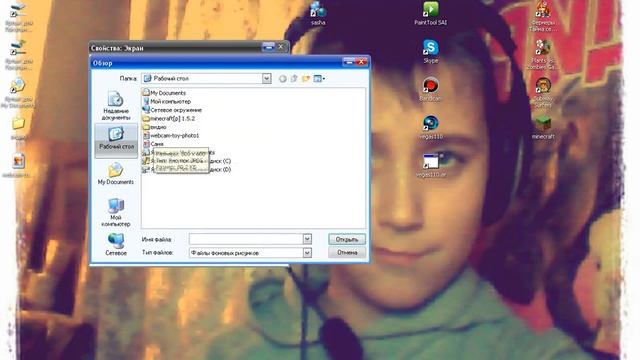Click the Subway Surfers desktop icon
This screenshot has width=640, height=360.
pyautogui.click(x=543, y=93)
